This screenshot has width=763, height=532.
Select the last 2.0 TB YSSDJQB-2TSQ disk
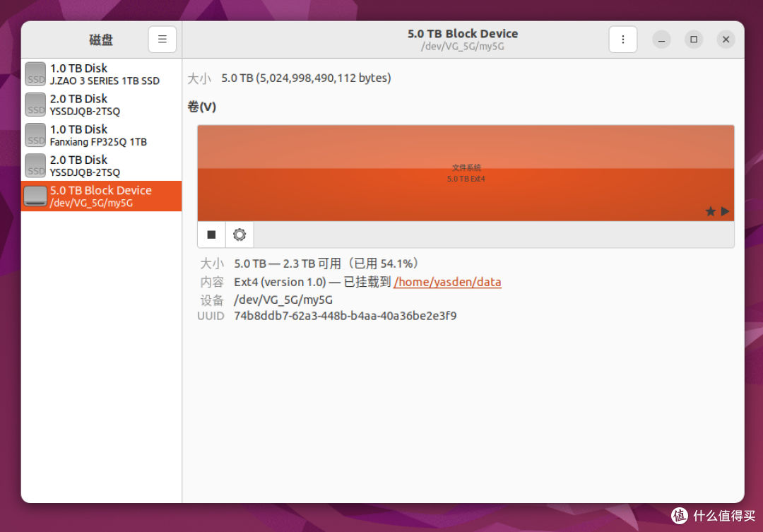(x=100, y=165)
